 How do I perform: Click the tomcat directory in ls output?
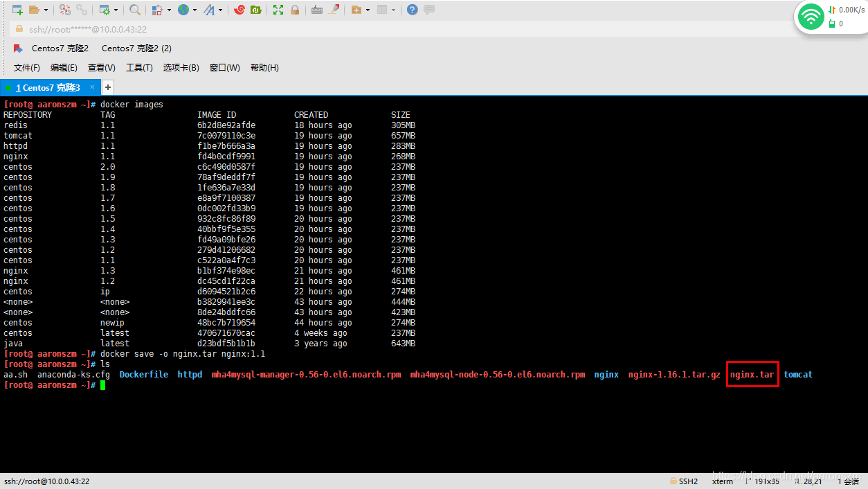point(798,375)
